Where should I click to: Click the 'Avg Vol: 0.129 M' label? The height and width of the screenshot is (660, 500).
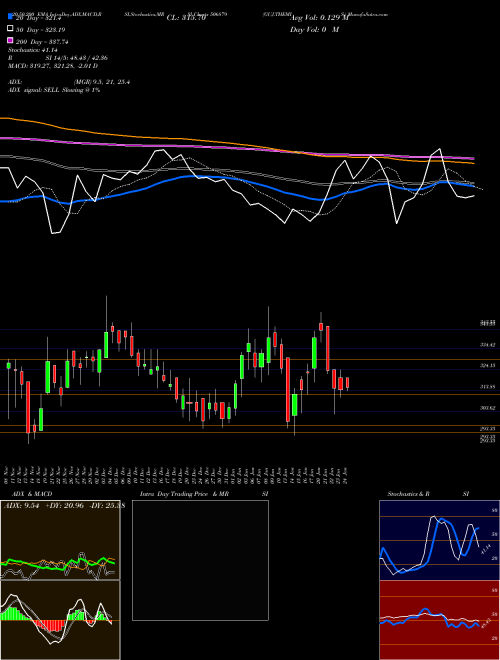point(319,18)
